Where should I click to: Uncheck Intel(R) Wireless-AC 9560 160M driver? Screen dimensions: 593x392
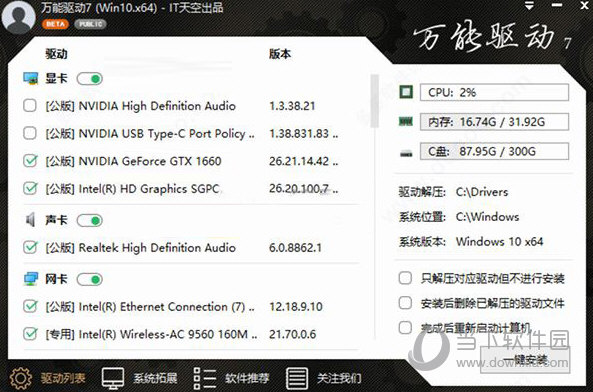tap(30, 334)
